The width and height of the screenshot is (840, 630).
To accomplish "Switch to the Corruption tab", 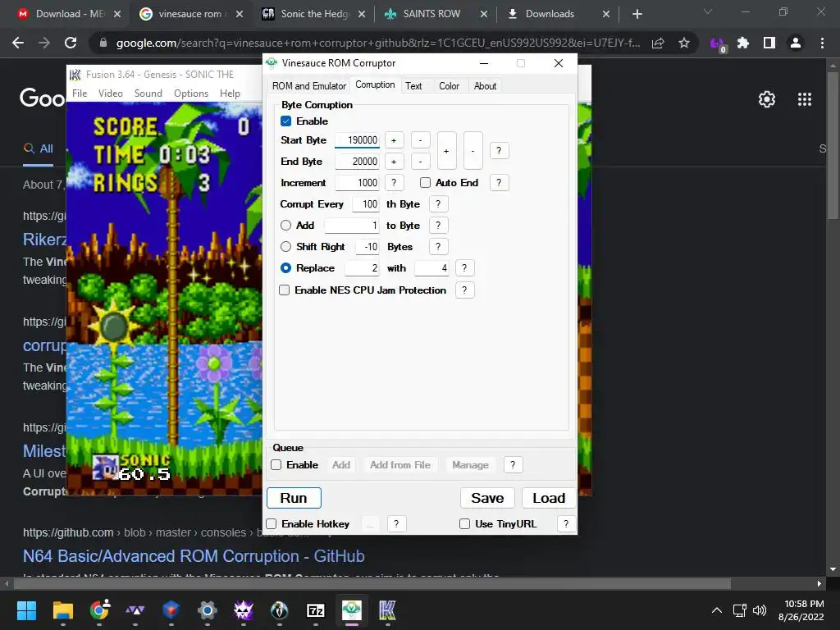I will tap(375, 84).
